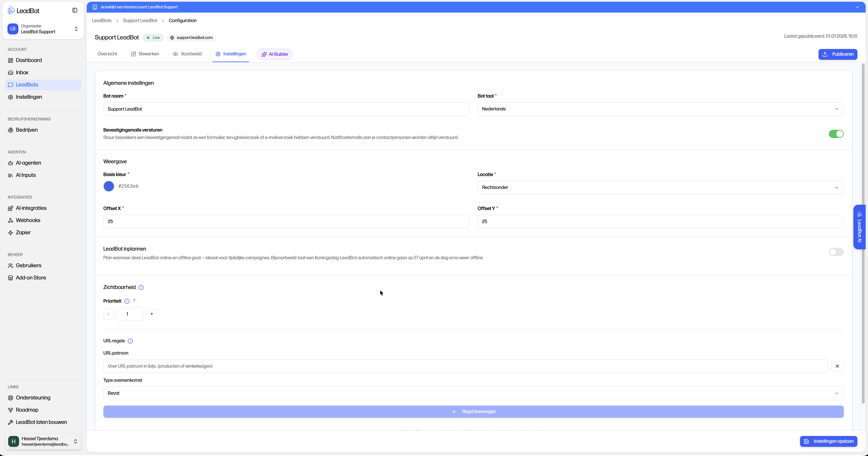This screenshot has width=868, height=456.
Task: Disable the Bevestigingsmails versturen toggle
Action: 836,134
